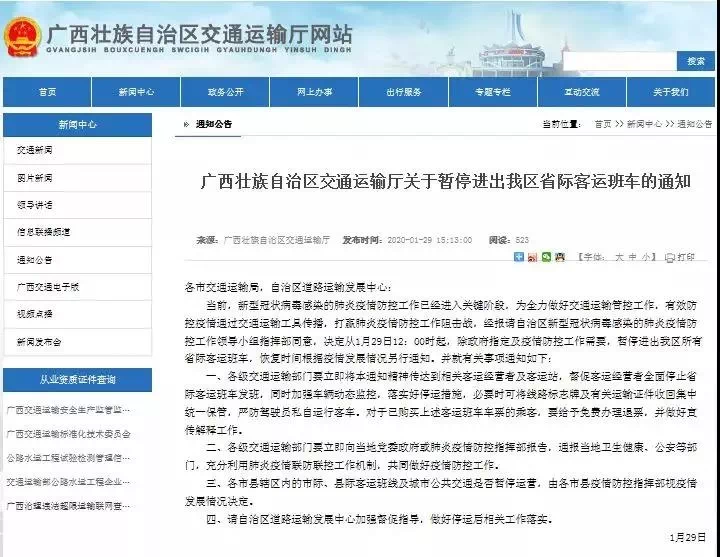Set font size to 中
The image size is (720, 557).
[632, 257]
